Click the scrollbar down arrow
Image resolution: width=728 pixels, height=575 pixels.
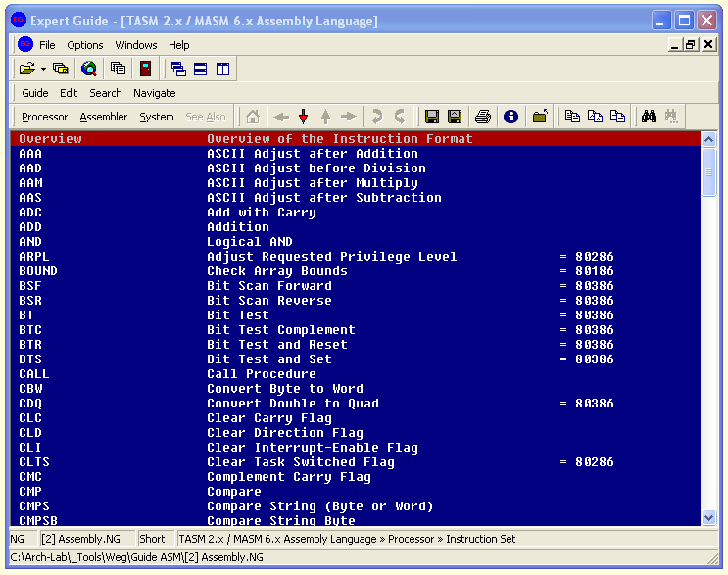pyautogui.click(x=708, y=517)
